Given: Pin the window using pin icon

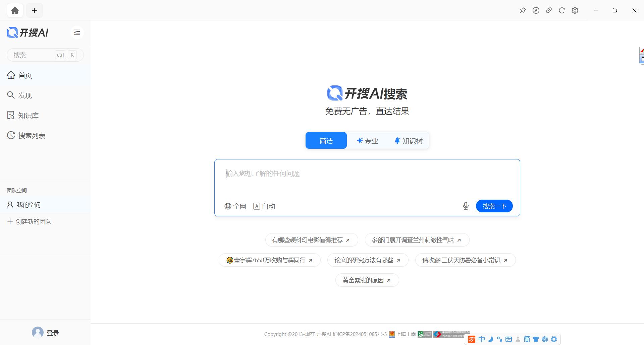Looking at the screenshot, I should (523, 10).
